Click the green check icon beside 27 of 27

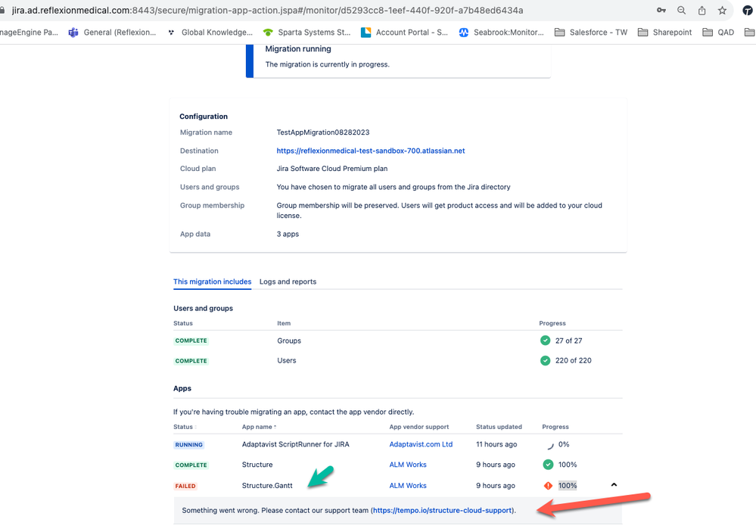[x=546, y=341]
